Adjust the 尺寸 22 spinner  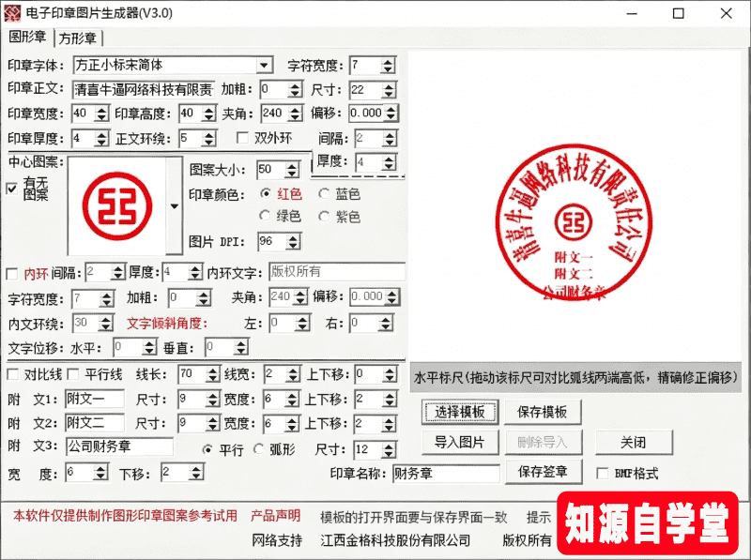tap(389, 89)
